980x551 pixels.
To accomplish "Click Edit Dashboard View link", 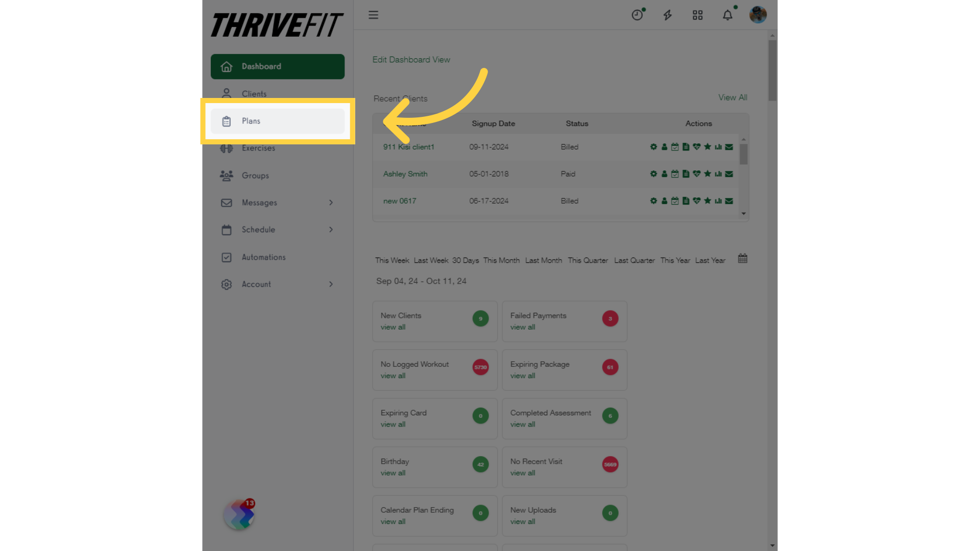I will (x=411, y=60).
